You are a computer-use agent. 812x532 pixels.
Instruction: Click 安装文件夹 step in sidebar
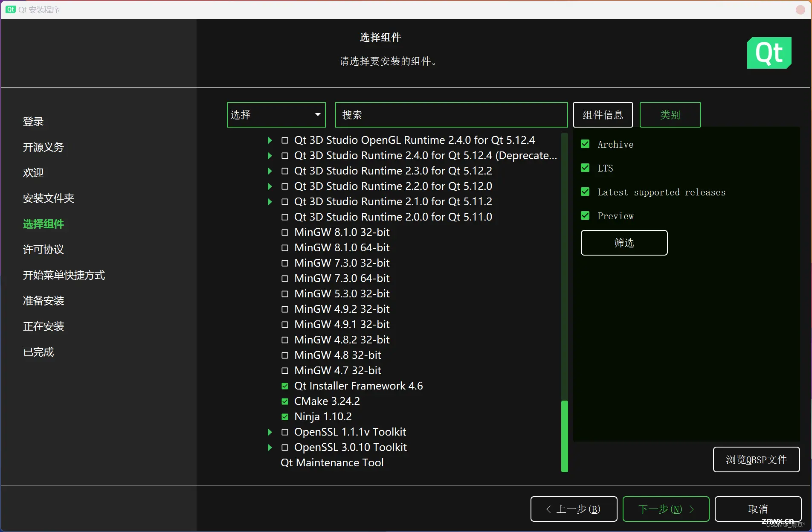(x=49, y=198)
